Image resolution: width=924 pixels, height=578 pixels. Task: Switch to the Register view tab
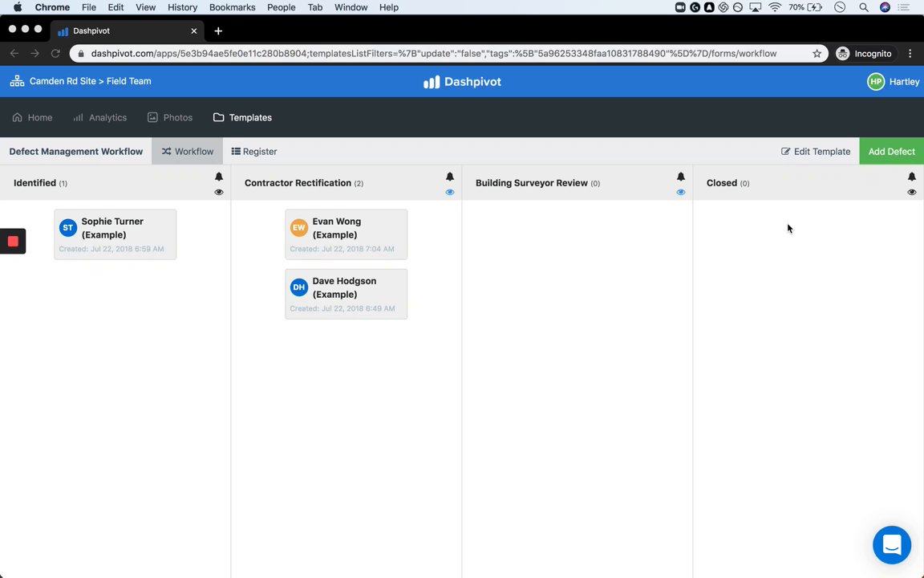point(254,151)
